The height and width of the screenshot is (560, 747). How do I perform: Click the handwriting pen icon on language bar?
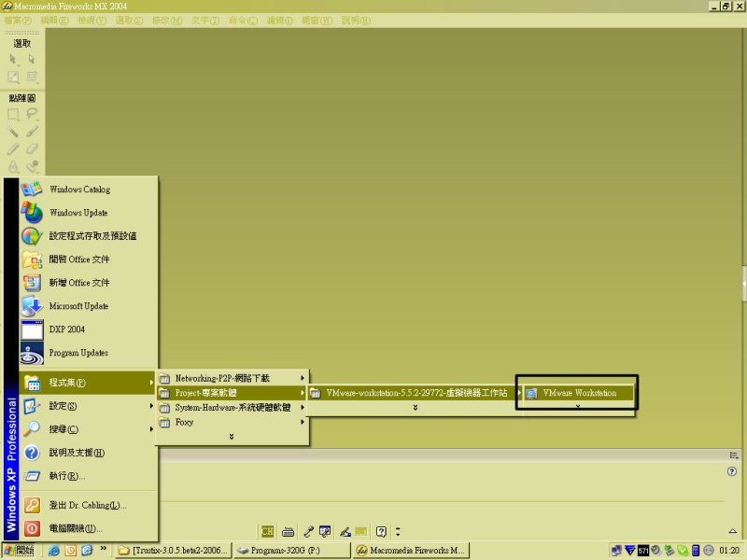click(x=345, y=531)
